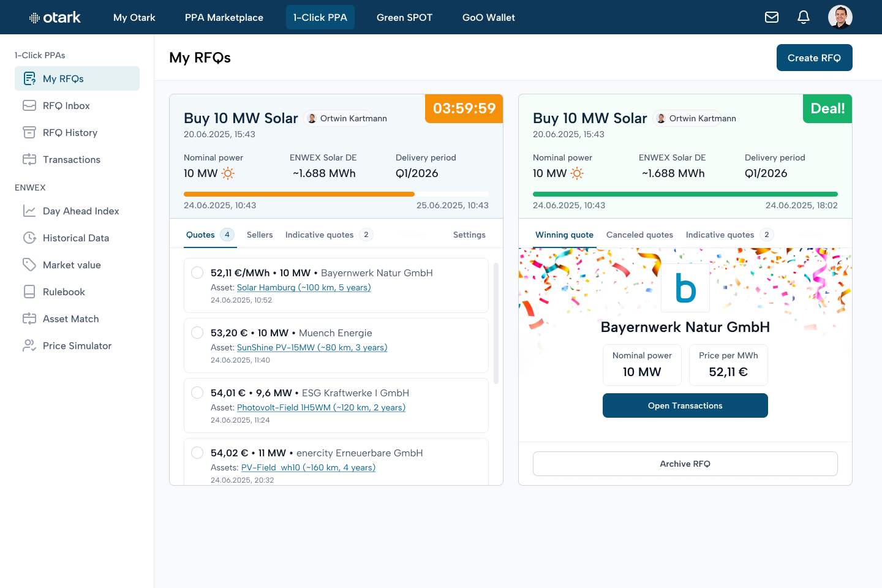Click the Price Simulator icon
The width and height of the screenshot is (882, 588).
pos(29,345)
